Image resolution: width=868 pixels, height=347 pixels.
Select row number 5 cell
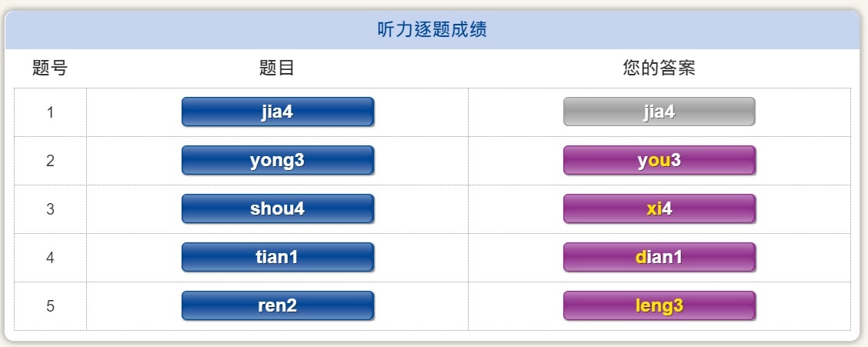coord(50,306)
